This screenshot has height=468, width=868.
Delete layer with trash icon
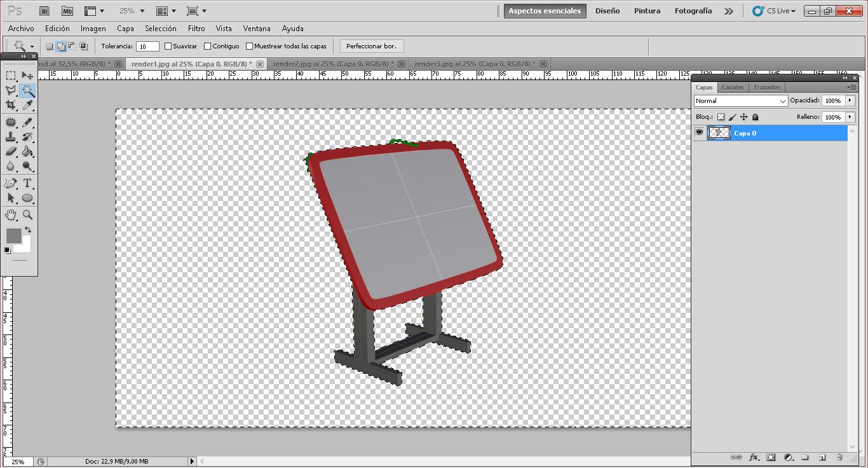pos(839,457)
